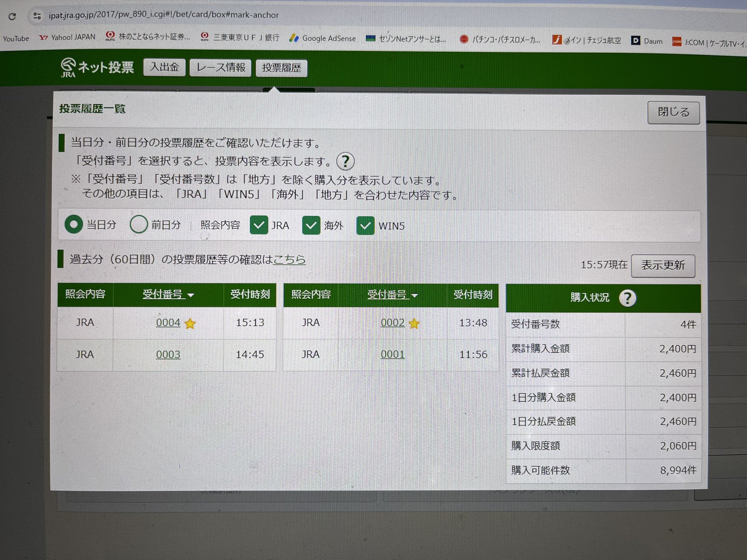Click the browser address bar URL
747x560 pixels.
tap(163, 15)
